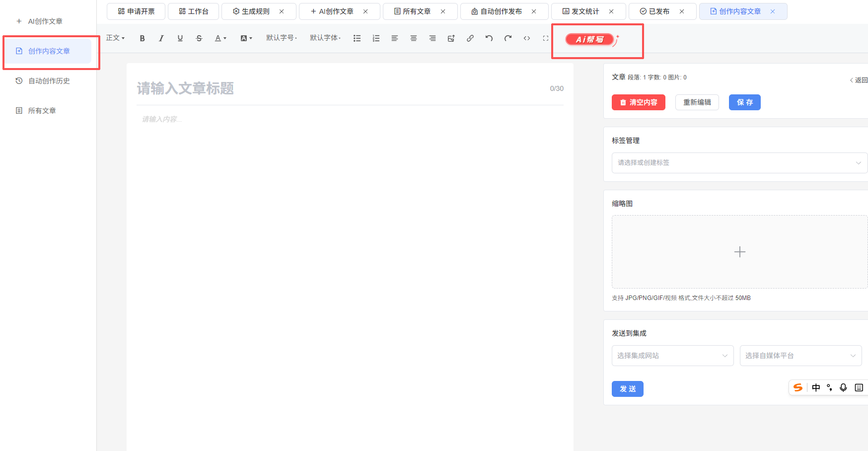Toggle bold formatting in the editor toolbar
This screenshot has width=868, height=451.
click(x=142, y=38)
